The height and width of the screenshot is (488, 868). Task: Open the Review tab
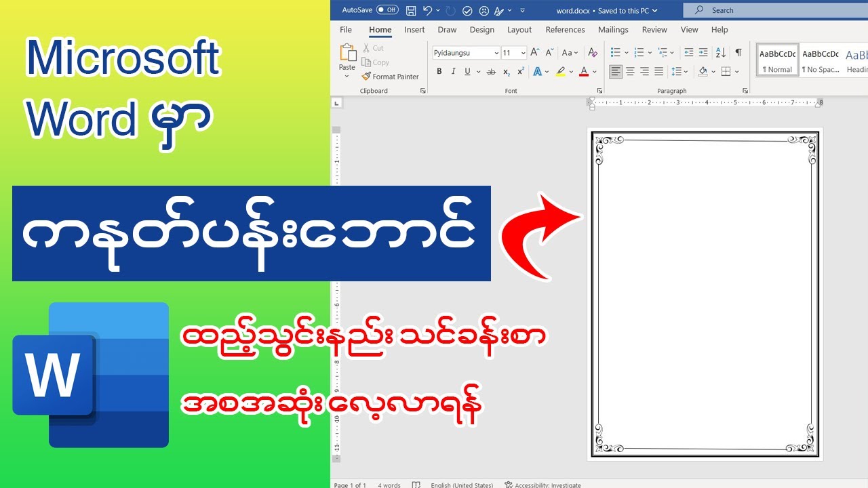point(654,30)
